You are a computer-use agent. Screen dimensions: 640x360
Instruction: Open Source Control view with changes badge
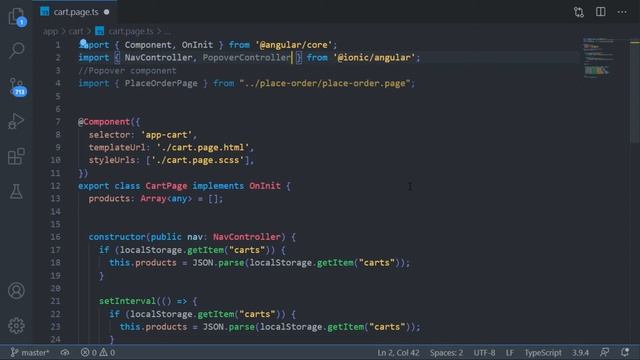click(x=17, y=87)
